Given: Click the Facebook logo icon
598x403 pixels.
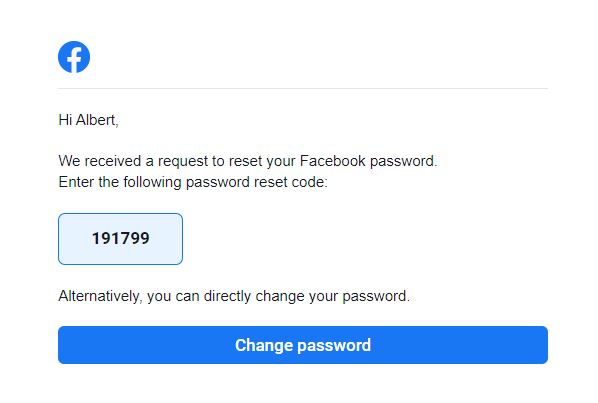Looking at the screenshot, I should pyautogui.click(x=74, y=57).
